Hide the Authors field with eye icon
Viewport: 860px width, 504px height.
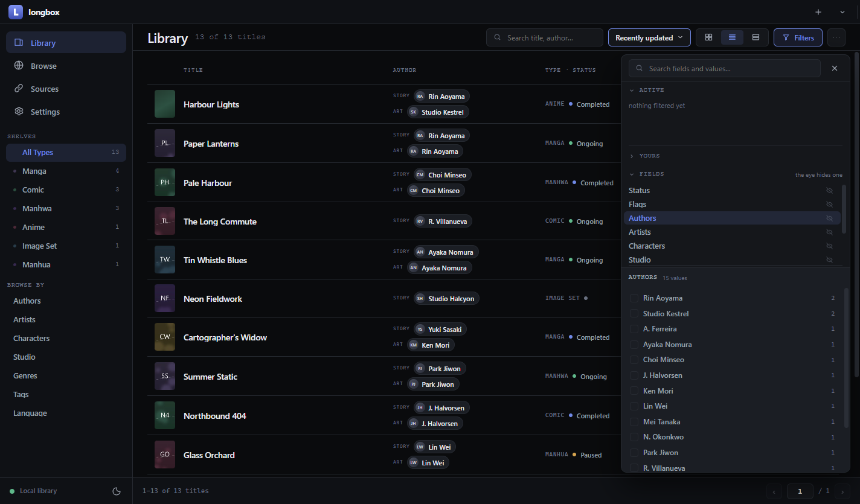pos(829,218)
